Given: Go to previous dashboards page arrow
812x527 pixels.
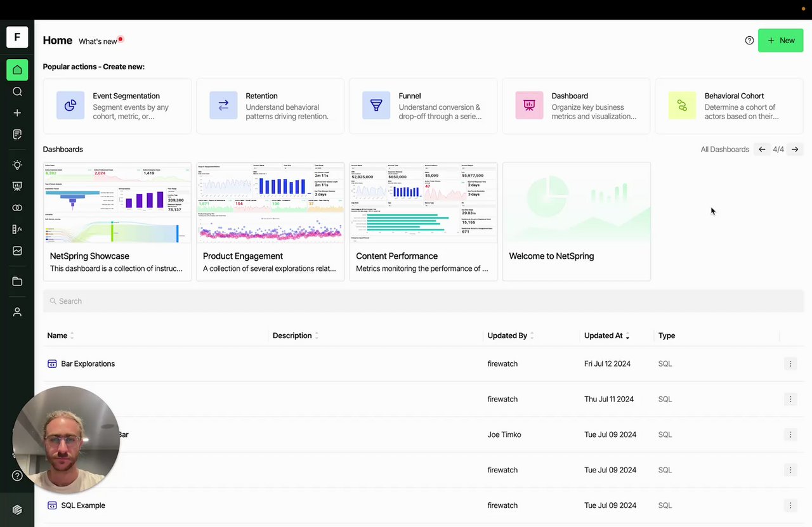Looking at the screenshot, I should [x=762, y=150].
